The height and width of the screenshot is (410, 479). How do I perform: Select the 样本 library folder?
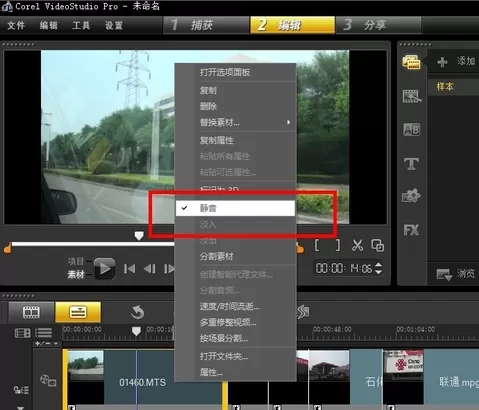coord(445,87)
